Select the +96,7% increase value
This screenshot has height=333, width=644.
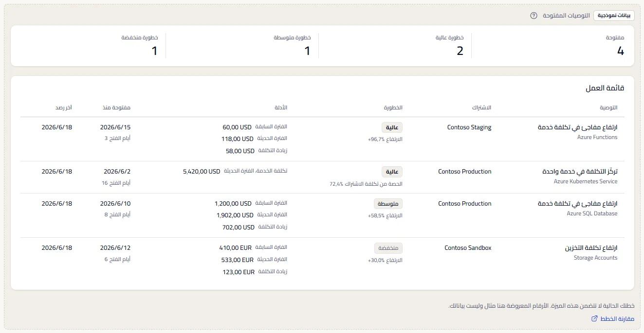375,140
